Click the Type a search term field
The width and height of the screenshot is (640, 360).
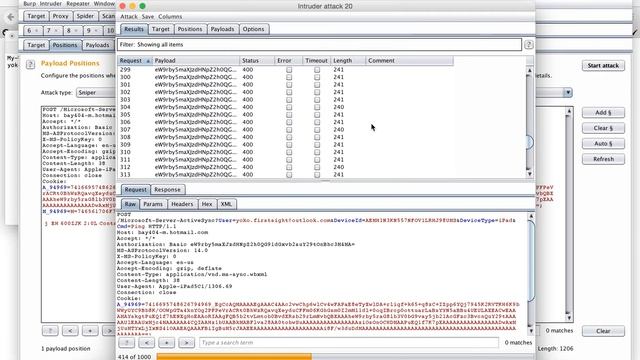[x=349, y=342]
